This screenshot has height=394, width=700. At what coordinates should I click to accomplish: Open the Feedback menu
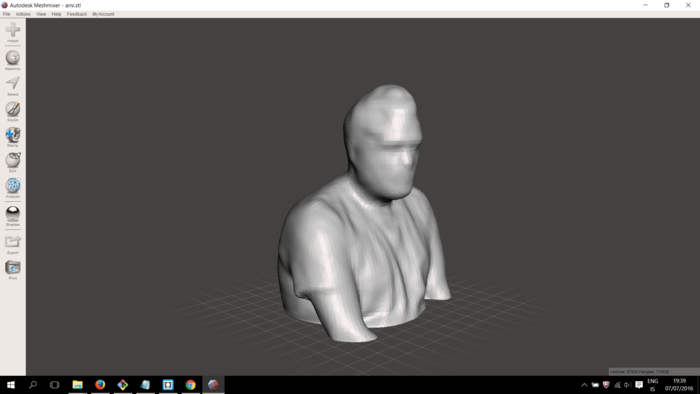click(77, 14)
